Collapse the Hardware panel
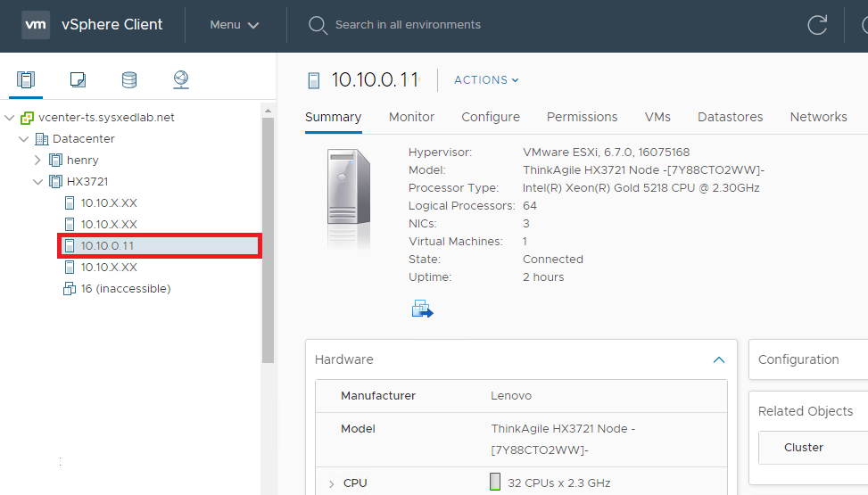Image resolution: width=868 pixels, height=495 pixels. pyautogui.click(x=718, y=360)
